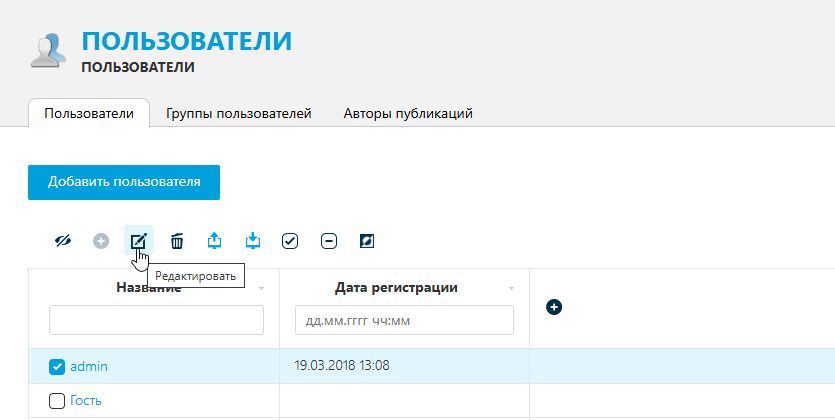The image size is (835, 420).
Task: Switch to the Пользователи tab
Action: 89,113
